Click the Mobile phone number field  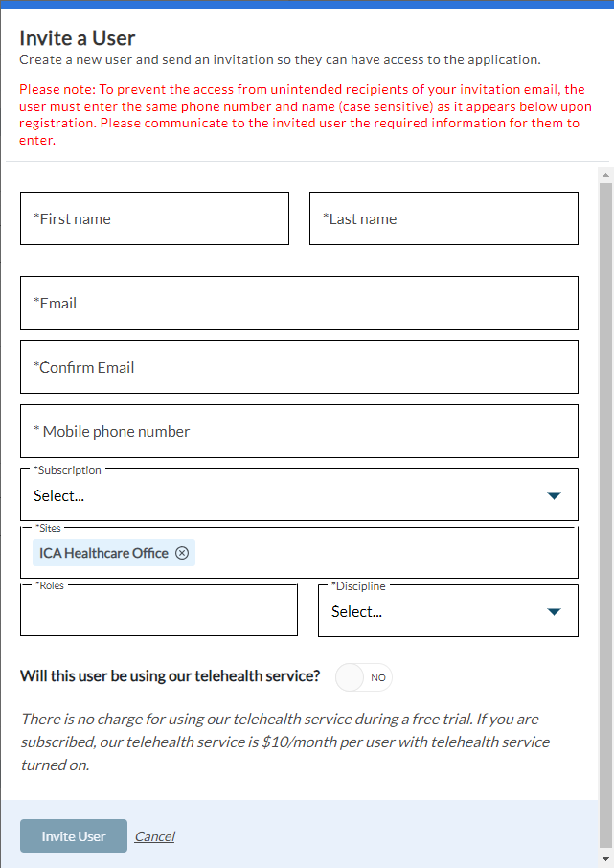click(x=299, y=431)
